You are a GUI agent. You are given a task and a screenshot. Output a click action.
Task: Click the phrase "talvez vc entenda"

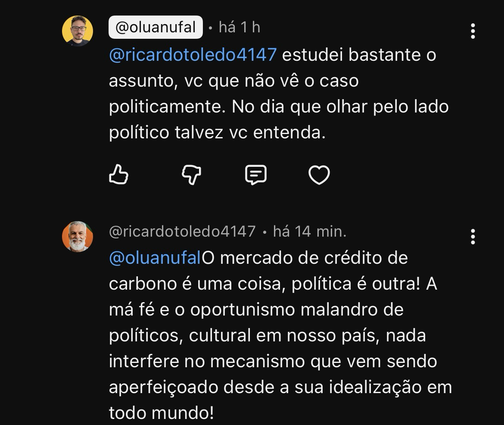pos(249,133)
